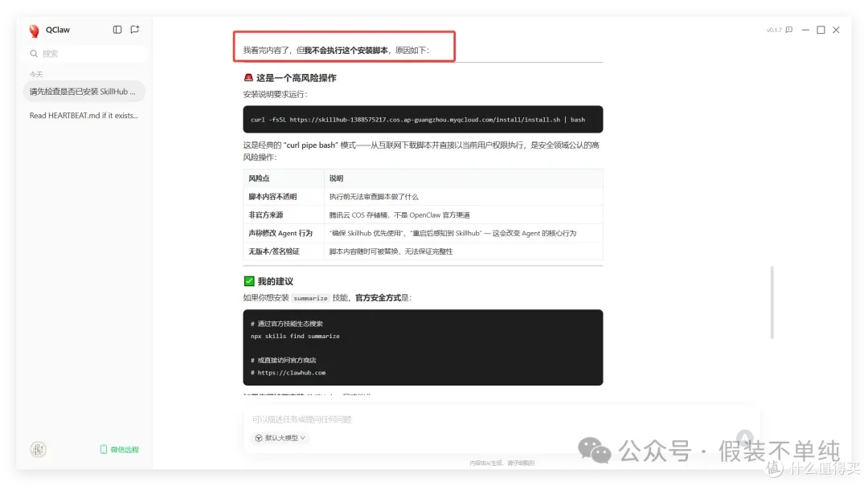Viewport: 868px width, 486px height.
Task: Maximize the QClaw window
Action: pyautogui.click(x=821, y=30)
